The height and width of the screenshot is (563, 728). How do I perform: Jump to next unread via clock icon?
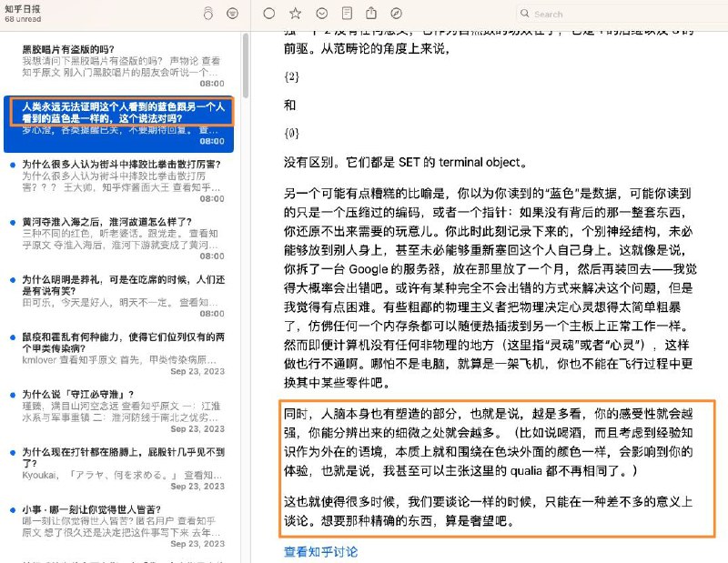320,14
